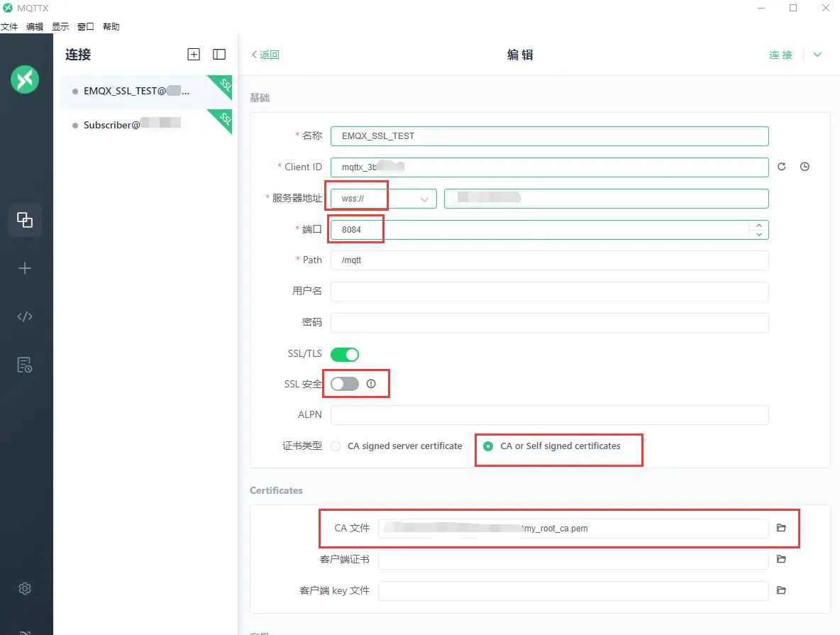Toggle the connection list layout icon

coord(219,54)
